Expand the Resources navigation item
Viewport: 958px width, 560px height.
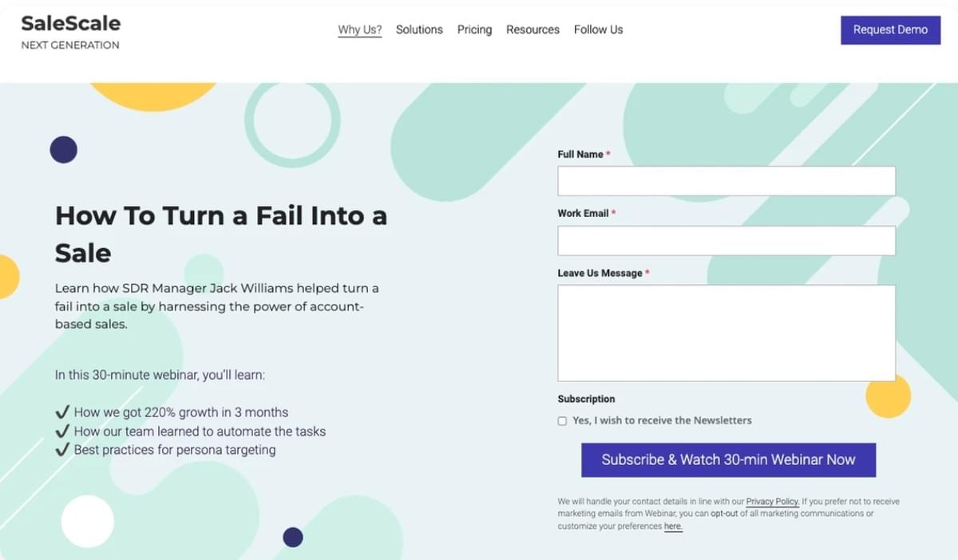click(532, 30)
